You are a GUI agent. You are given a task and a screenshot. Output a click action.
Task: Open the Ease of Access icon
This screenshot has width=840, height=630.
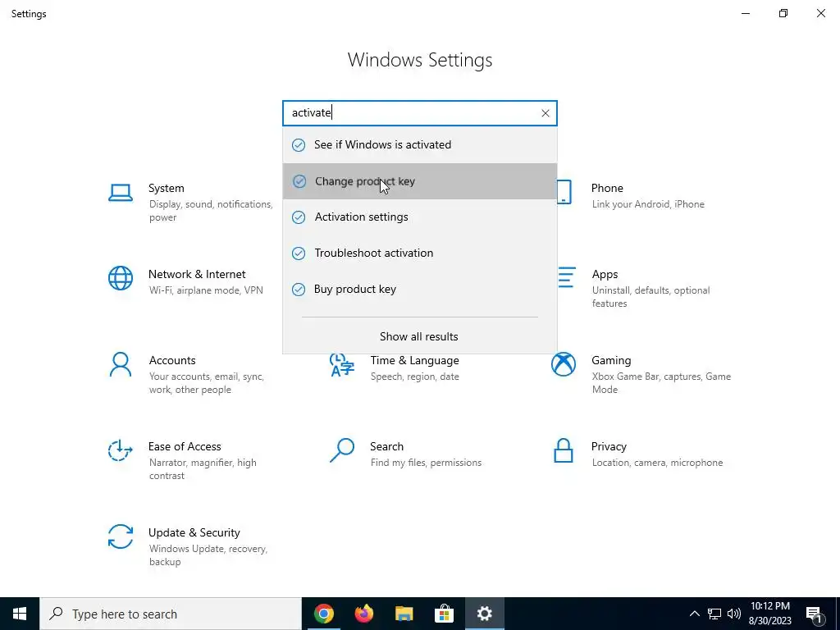[121, 450]
